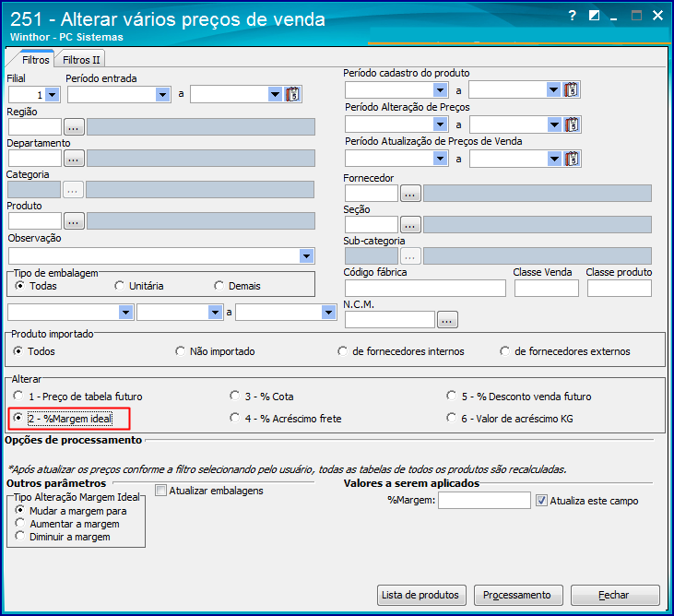Open calendar icon for Período Atualização de Preços de Venda
The width and height of the screenshot is (674, 616).
572,159
